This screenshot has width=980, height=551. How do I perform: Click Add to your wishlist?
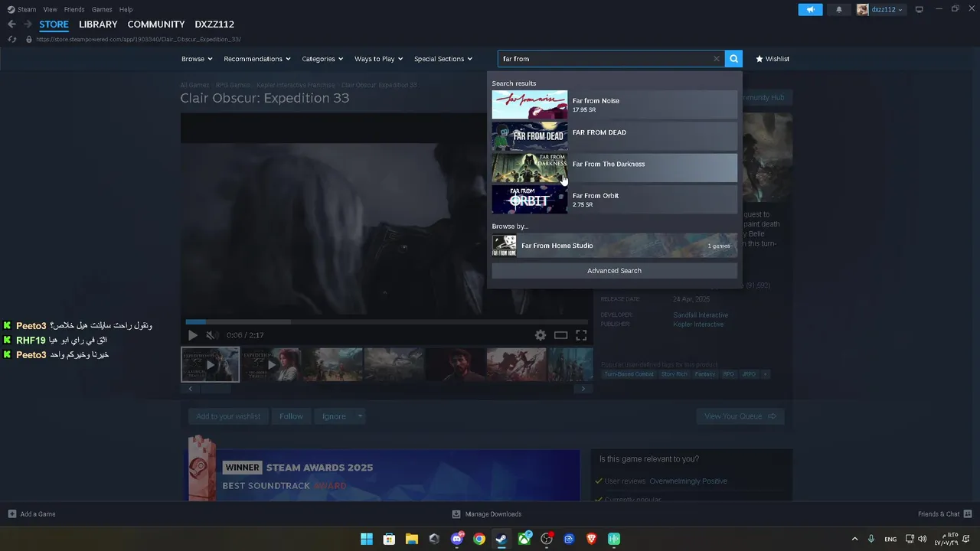[x=228, y=416]
